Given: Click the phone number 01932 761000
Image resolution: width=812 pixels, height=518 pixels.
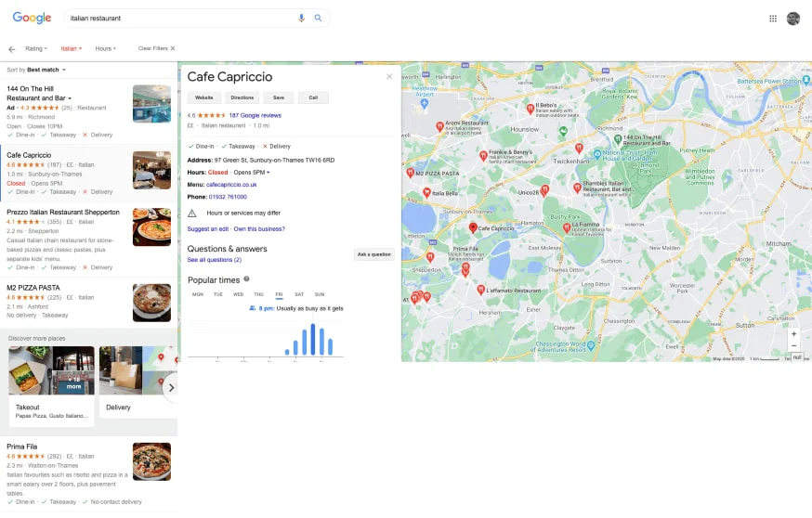Looking at the screenshot, I should click(x=228, y=197).
